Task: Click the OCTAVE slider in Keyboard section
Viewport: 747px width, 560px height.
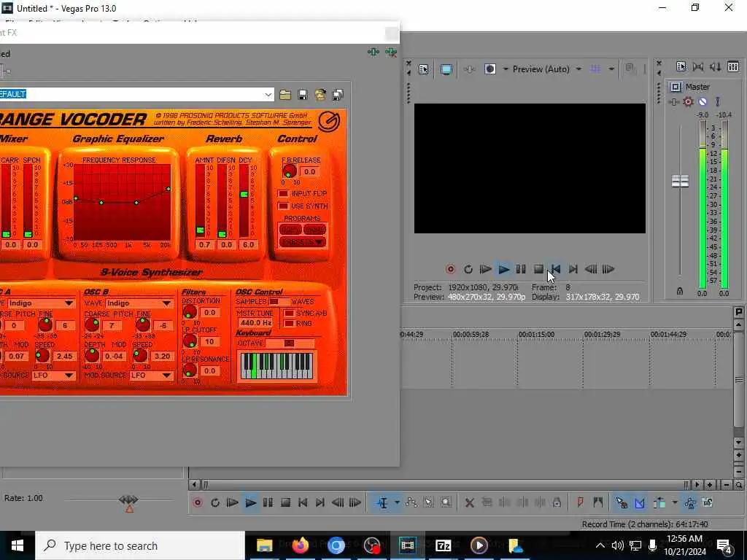Action: (x=290, y=343)
